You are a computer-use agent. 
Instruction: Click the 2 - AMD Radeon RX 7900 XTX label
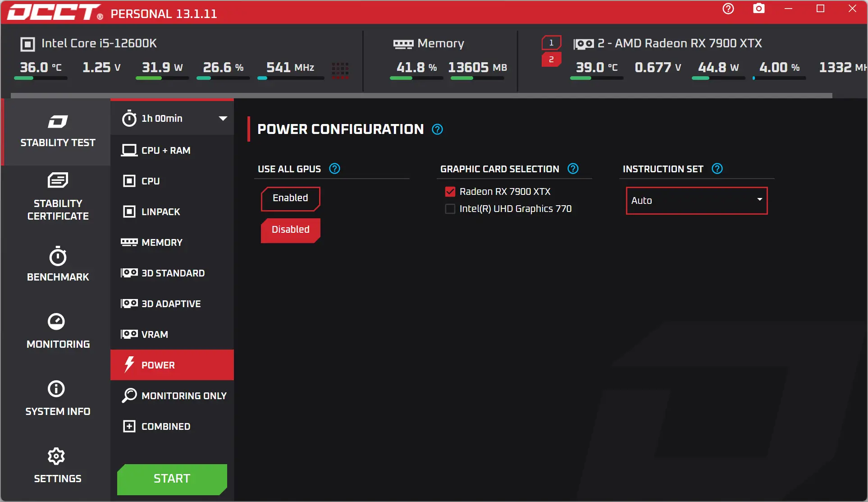pyautogui.click(x=680, y=43)
